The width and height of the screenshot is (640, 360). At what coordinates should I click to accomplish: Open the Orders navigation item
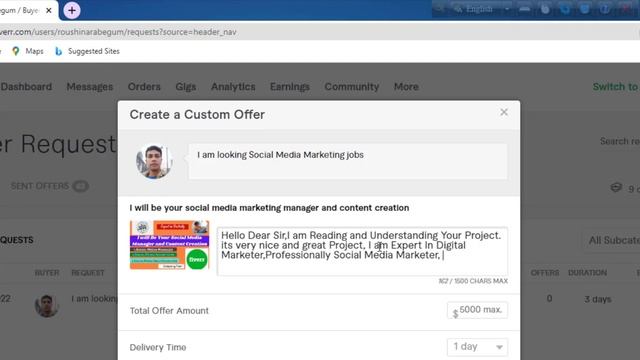coord(144,87)
